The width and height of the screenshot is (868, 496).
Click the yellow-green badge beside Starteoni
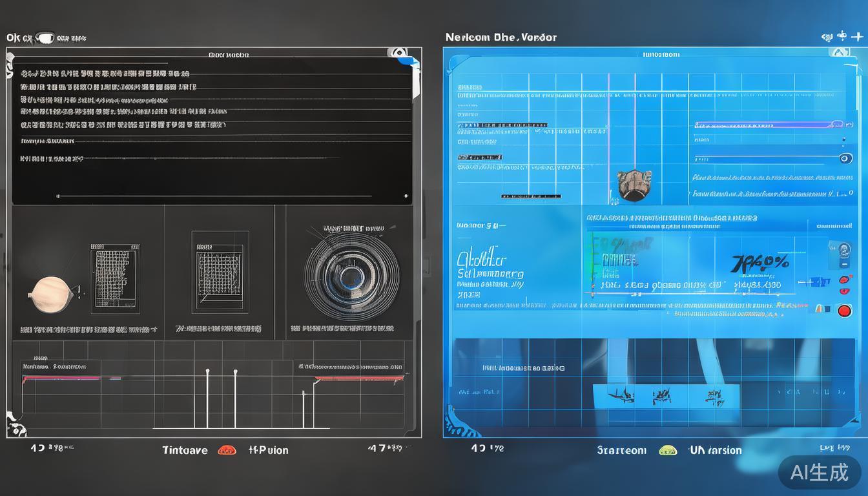[666, 450]
